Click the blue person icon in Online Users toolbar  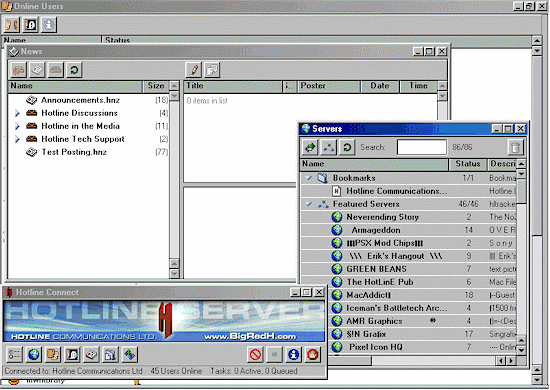tap(49, 25)
